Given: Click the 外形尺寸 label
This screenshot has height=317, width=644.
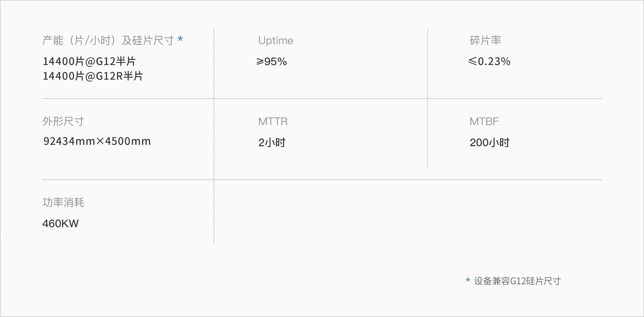Looking at the screenshot, I should [63, 121].
